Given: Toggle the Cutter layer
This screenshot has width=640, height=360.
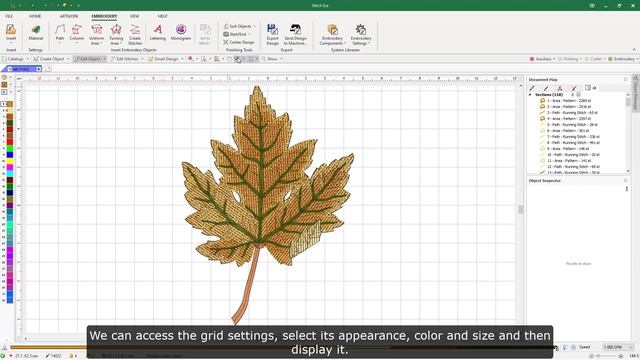Looking at the screenshot, I should (593, 59).
